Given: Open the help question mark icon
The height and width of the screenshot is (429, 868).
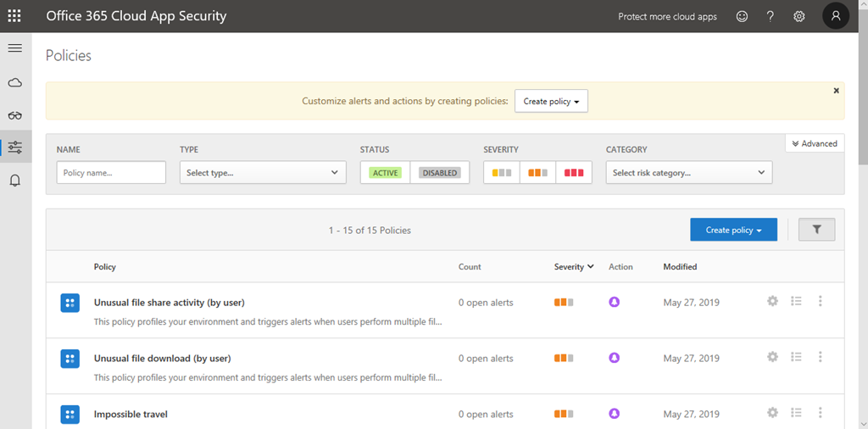Looking at the screenshot, I should 771,16.
